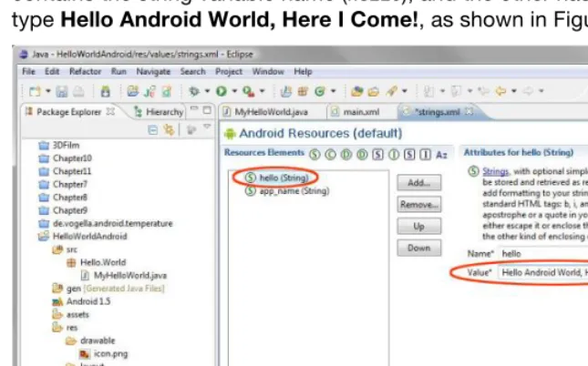Viewport: 588px width, 366px height.
Task: Click the green Run button icon
Action: click(222, 91)
